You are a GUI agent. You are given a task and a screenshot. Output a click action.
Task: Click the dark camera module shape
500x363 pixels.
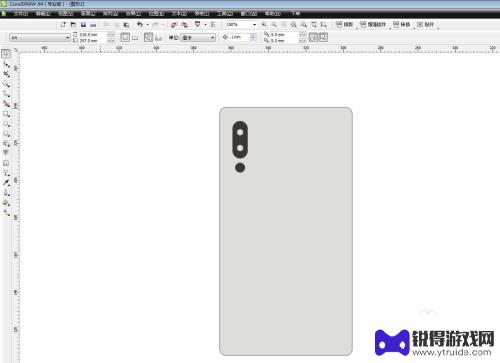coord(240,140)
